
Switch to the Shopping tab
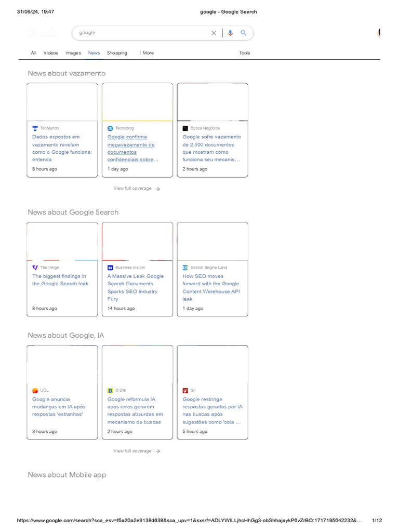coord(117,53)
